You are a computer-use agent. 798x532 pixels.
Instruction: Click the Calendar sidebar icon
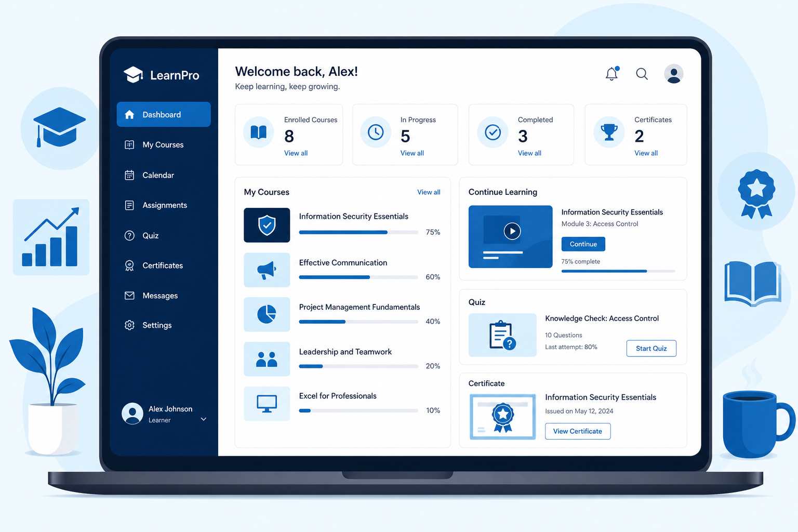(x=130, y=175)
